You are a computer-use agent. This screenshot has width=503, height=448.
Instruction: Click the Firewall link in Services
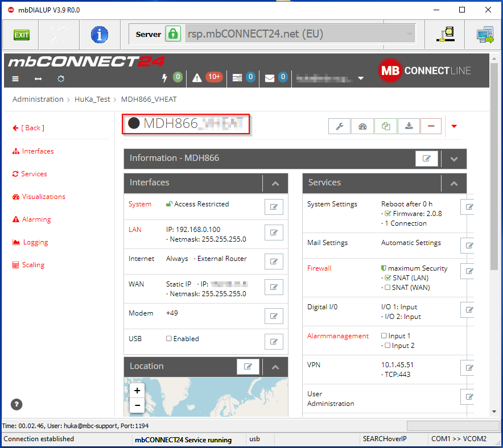(x=319, y=268)
